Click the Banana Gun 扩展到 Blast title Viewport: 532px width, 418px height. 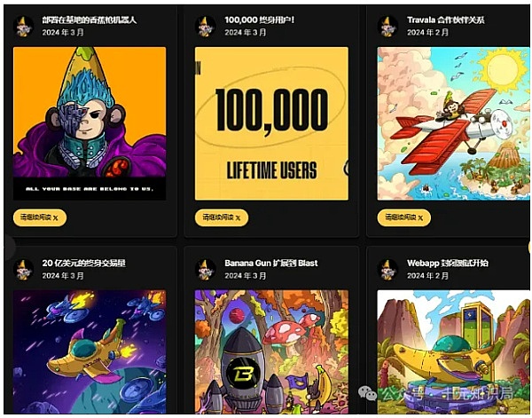[x=271, y=264]
